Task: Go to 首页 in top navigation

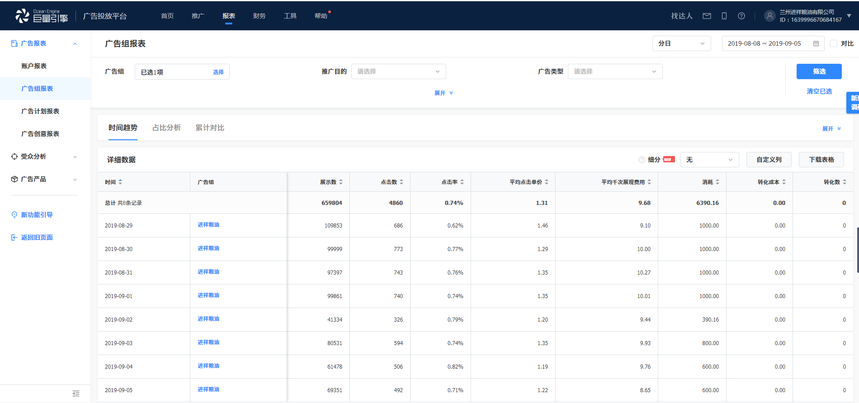Action: click(167, 16)
